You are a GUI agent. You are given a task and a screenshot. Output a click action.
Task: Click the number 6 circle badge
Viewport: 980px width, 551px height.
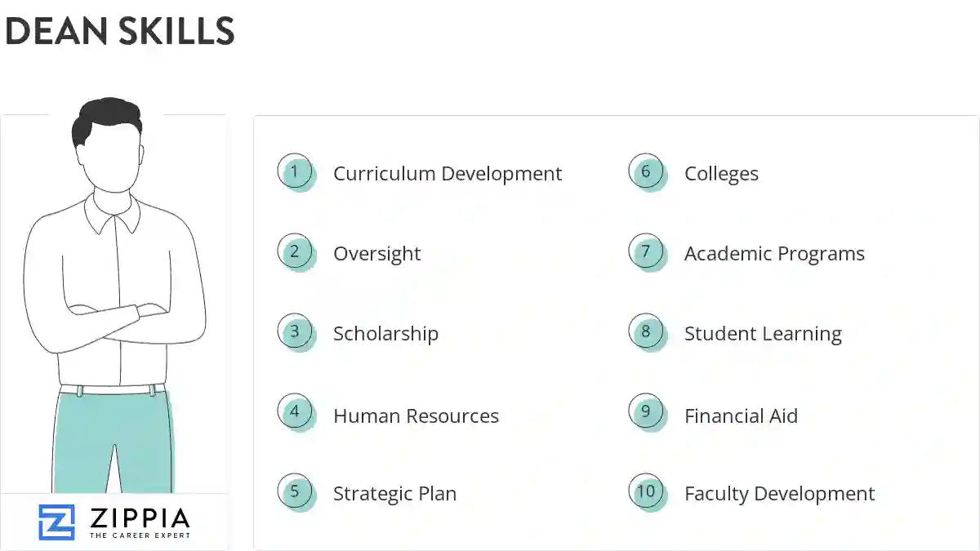point(646,172)
